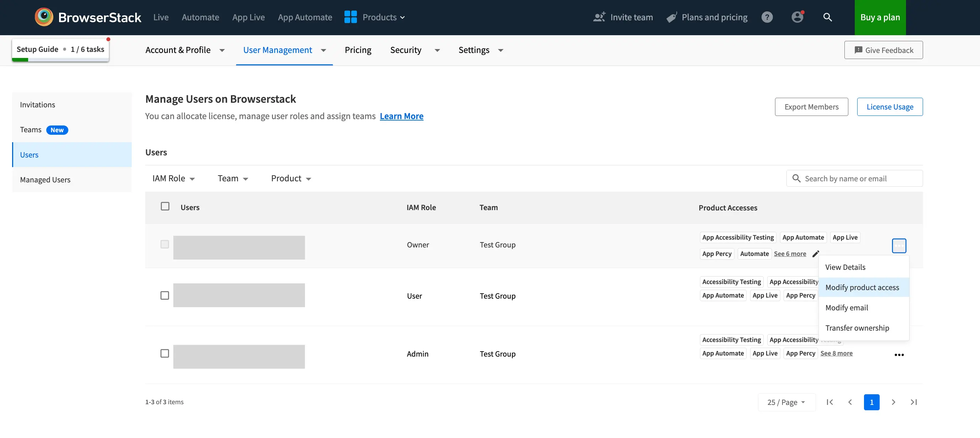Go to last page arrow icon
980x438 pixels.
(x=914, y=402)
